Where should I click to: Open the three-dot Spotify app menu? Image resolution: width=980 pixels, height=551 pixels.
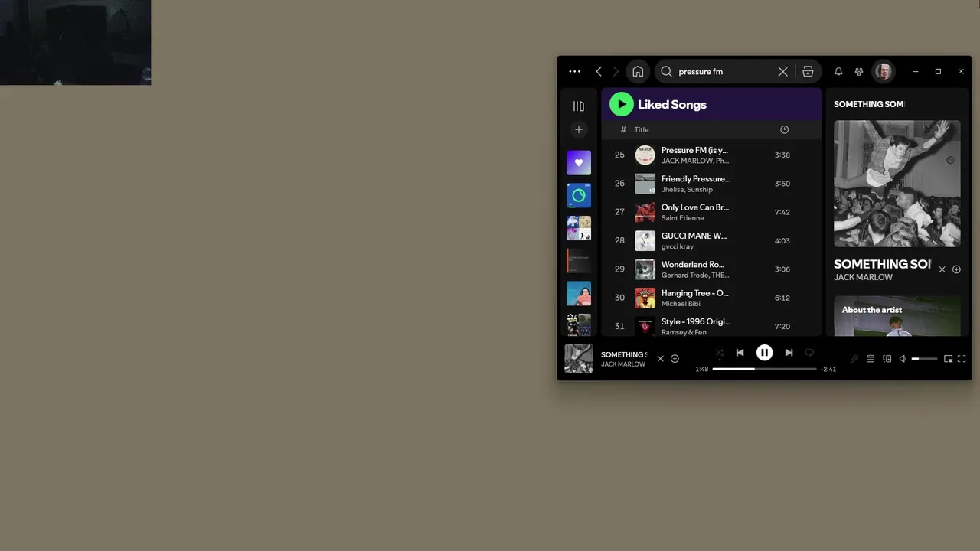(x=575, y=71)
